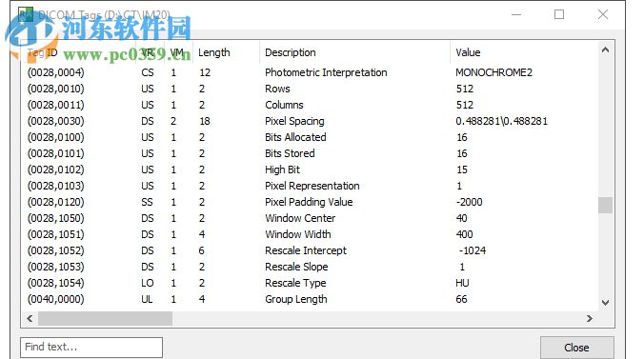Click the horizontal scrollbar thumb
This screenshot has height=359, width=644.
tap(105, 318)
